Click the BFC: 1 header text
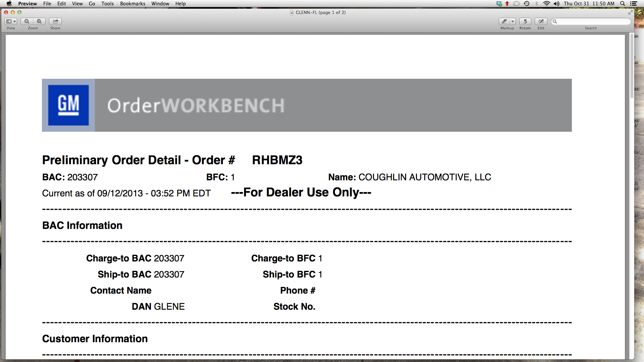This screenshot has height=362, width=644. coord(220,177)
